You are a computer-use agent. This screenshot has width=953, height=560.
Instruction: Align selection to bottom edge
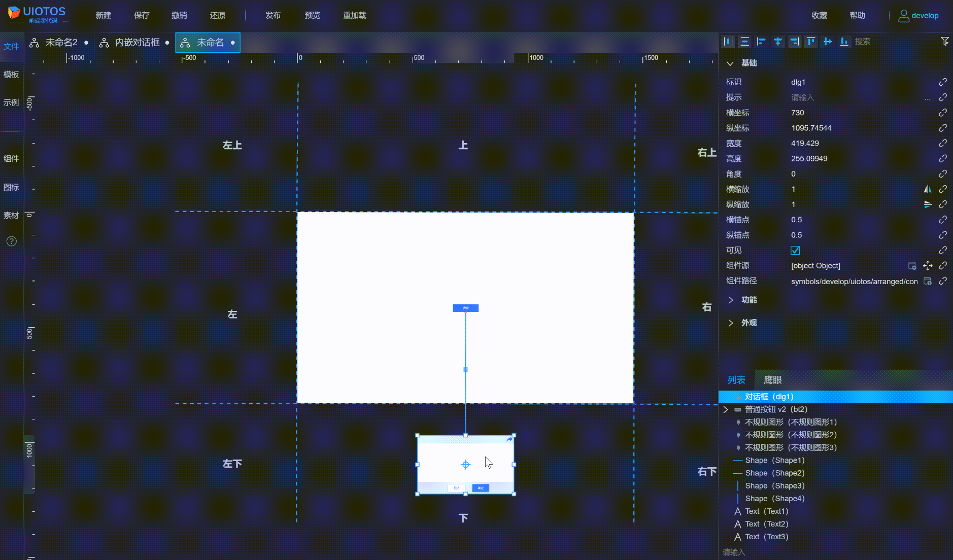pyautogui.click(x=844, y=42)
